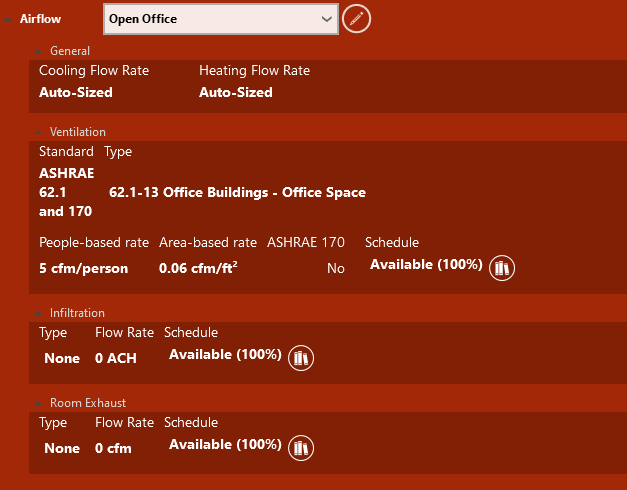627x490 pixels.
Task: Click the pencil edit icon beside Open Office
Action: (356, 19)
